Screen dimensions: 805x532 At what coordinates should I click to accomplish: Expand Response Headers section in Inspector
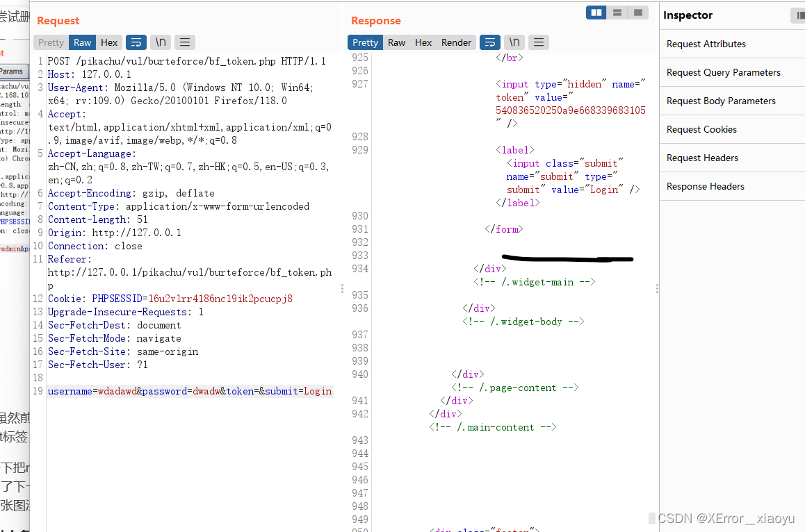coord(705,186)
